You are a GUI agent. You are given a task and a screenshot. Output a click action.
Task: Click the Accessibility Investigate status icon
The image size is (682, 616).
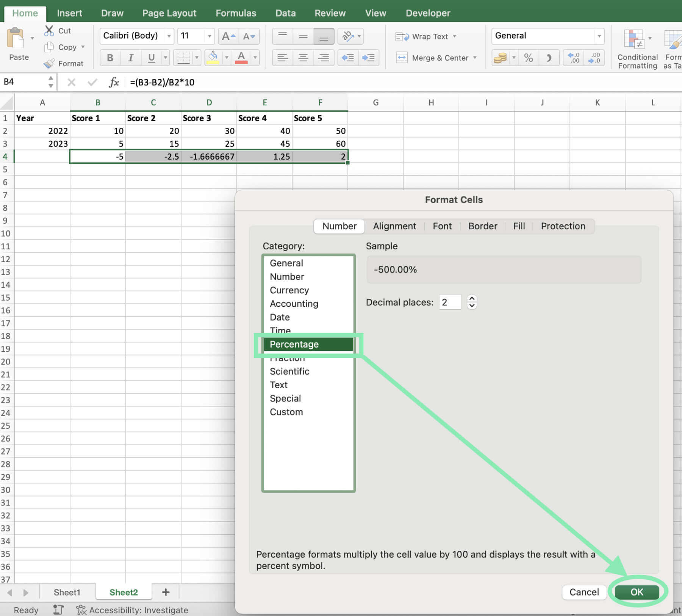[x=81, y=610]
